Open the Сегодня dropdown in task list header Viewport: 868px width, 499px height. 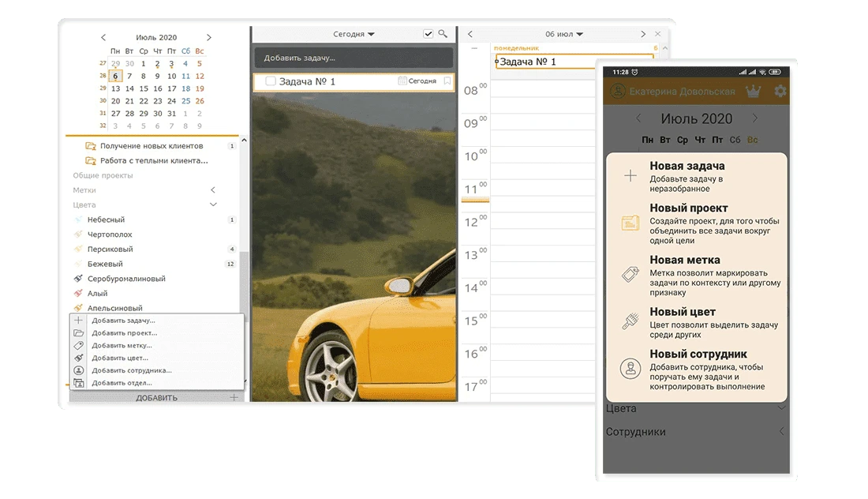point(354,34)
